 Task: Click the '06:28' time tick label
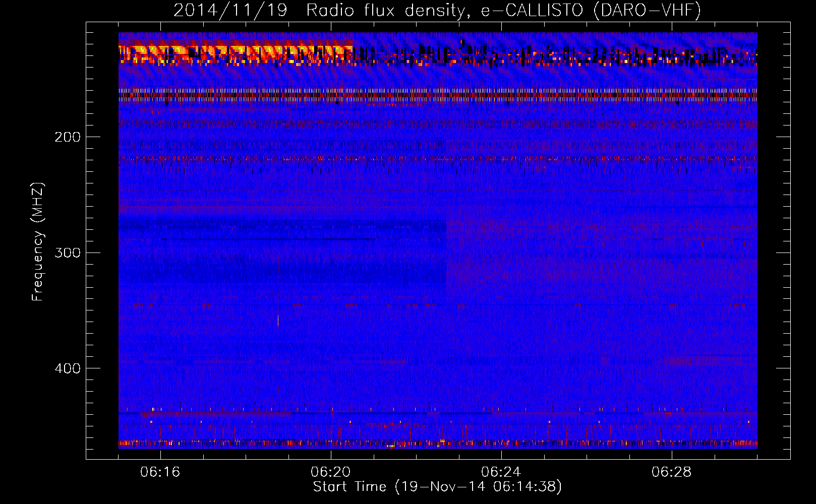point(672,472)
